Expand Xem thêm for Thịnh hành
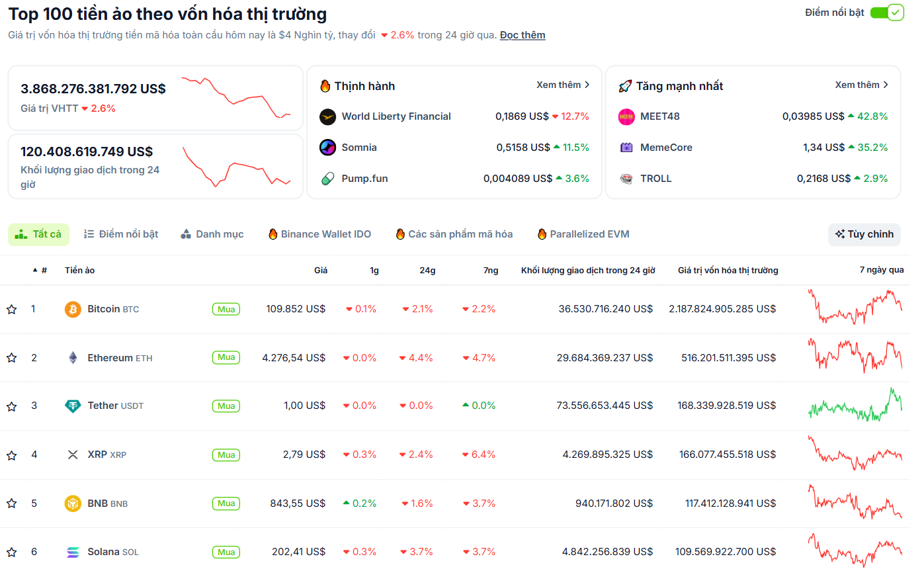 (563, 85)
